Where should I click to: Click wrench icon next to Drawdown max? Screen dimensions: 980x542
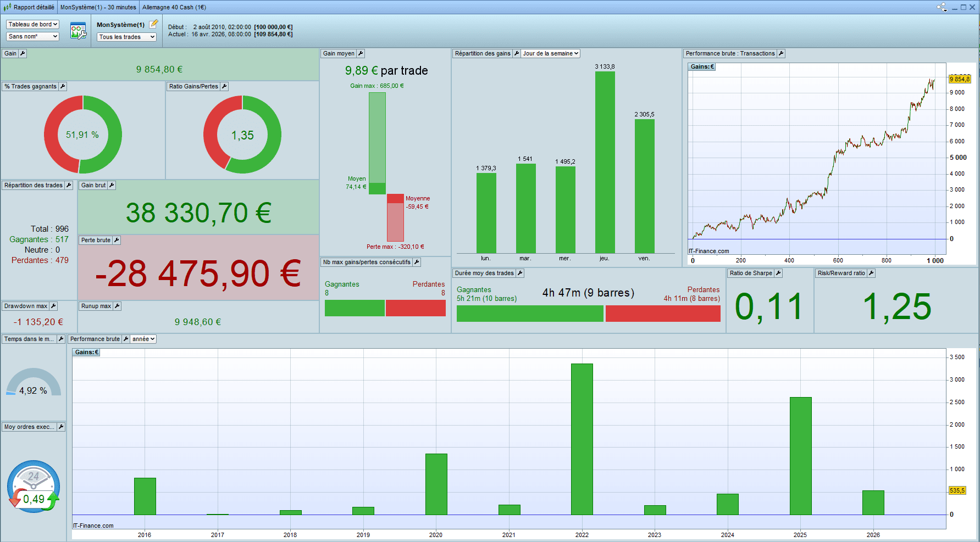point(53,306)
